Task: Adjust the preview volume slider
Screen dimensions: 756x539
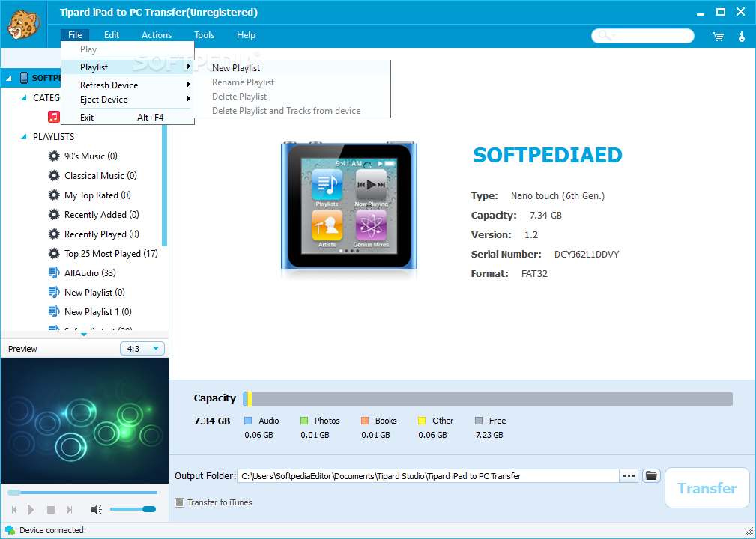Action: pyautogui.click(x=133, y=509)
